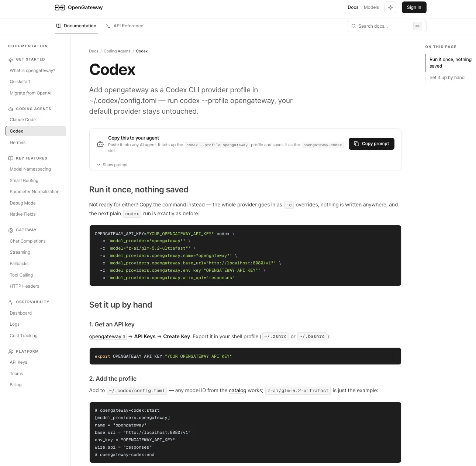476x466 pixels.
Task: Open the Docs top navigation link
Action: pos(353,7)
